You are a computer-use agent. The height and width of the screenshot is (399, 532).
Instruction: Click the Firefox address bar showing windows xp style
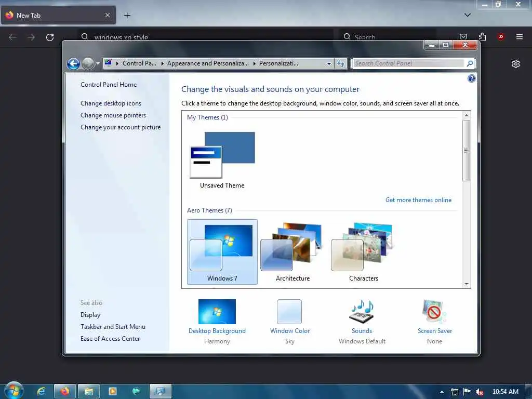[205, 36]
